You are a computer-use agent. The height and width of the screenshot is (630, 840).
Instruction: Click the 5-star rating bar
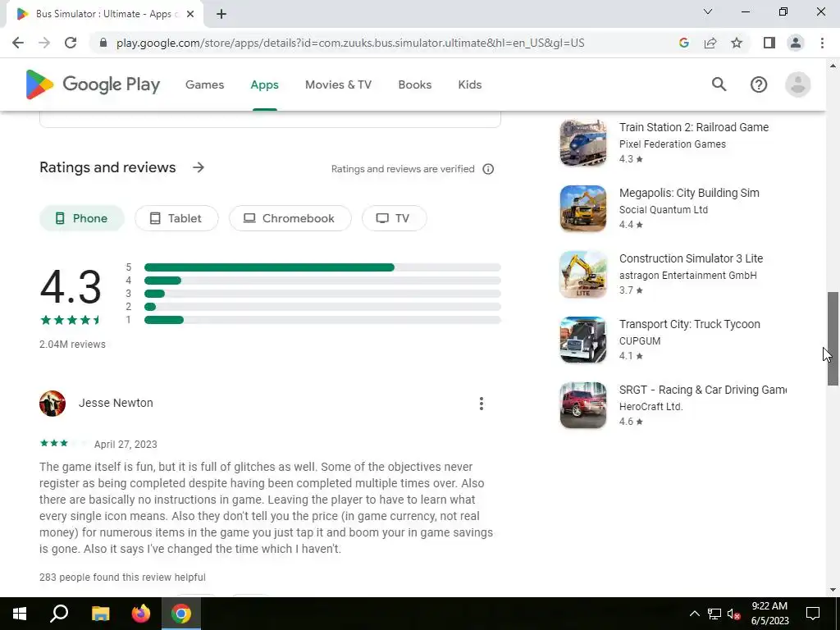[322, 267]
